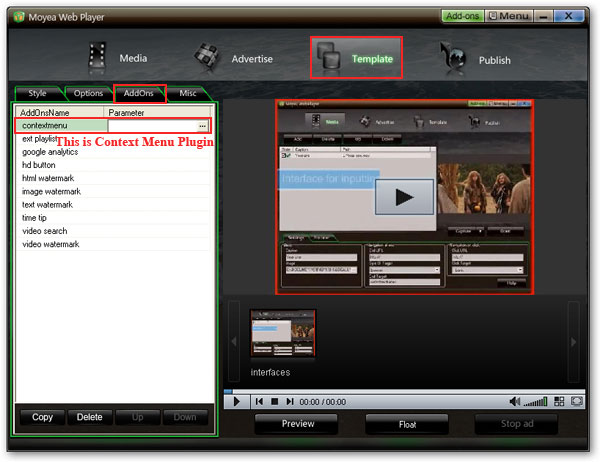Click the Preview button
The image size is (600, 462).
click(298, 424)
